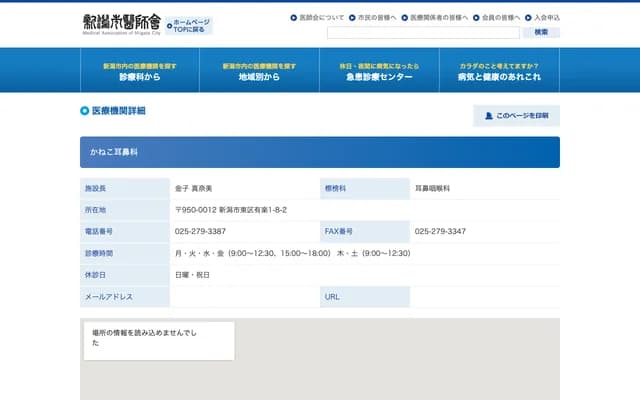The height and width of the screenshot is (400, 640).
Task: Click ホームページTOPに戻る button
Action: pyautogui.click(x=190, y=25)
